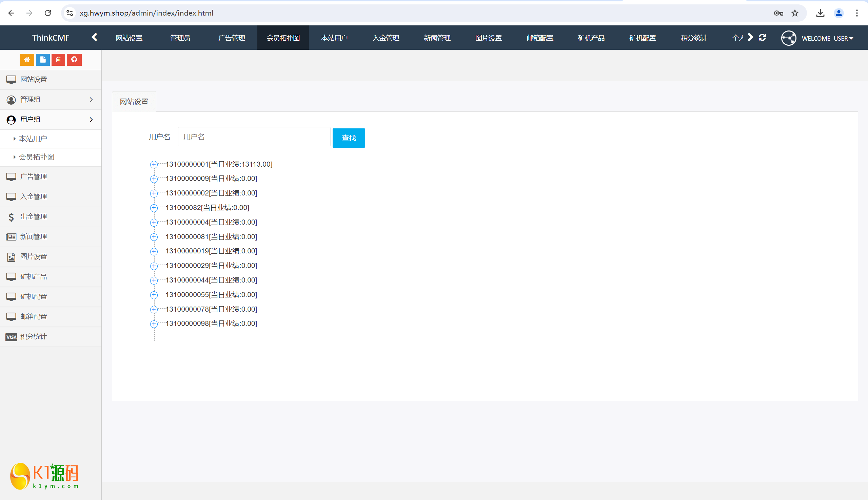Expand tree node 13100000001
The width and height of the screenshot is (868, 500).
[x=154, y=165]
